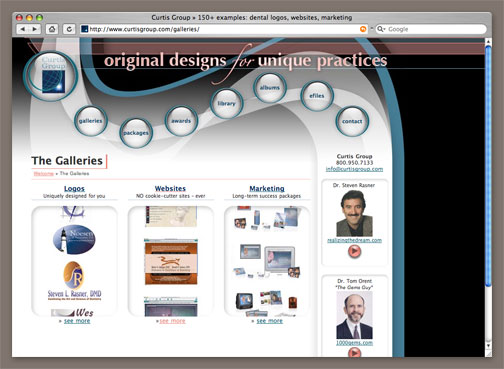Open the library bubble menu
The width and height of the screenshot is (504, 369).
point(227,103)
